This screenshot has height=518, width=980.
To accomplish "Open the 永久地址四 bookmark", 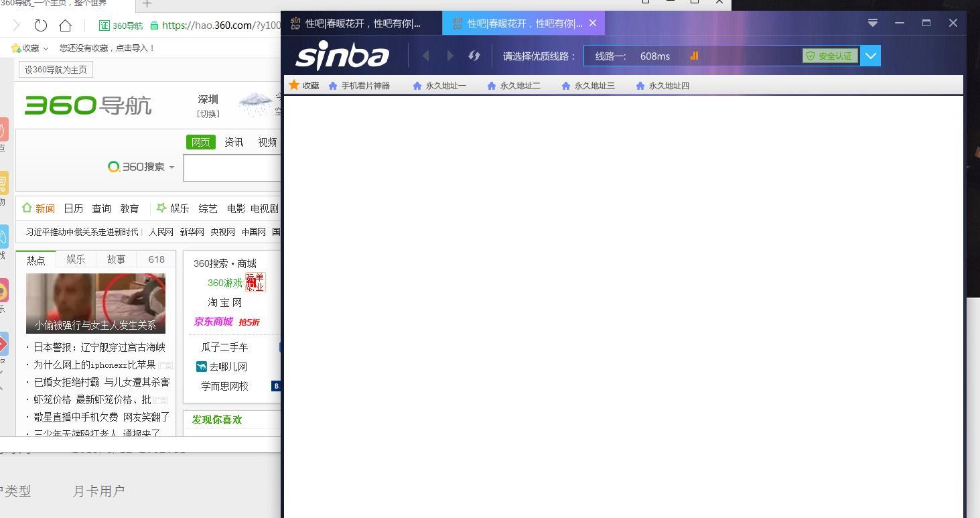I will click(x=662, y=86).
